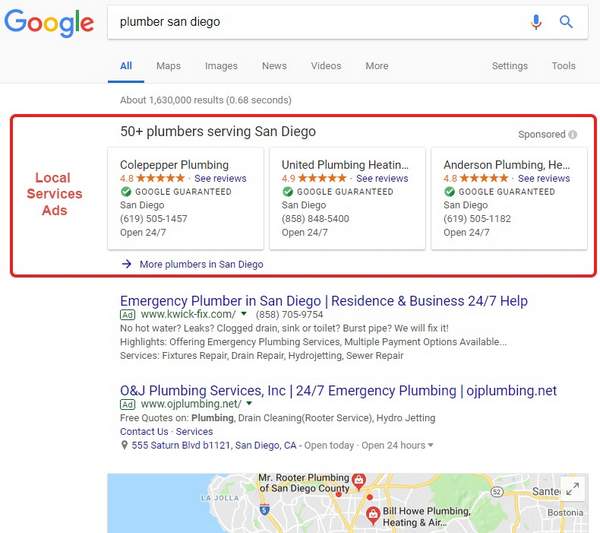The image size is (600, 533).
Task: Open the More search menu
Action: 376,66
